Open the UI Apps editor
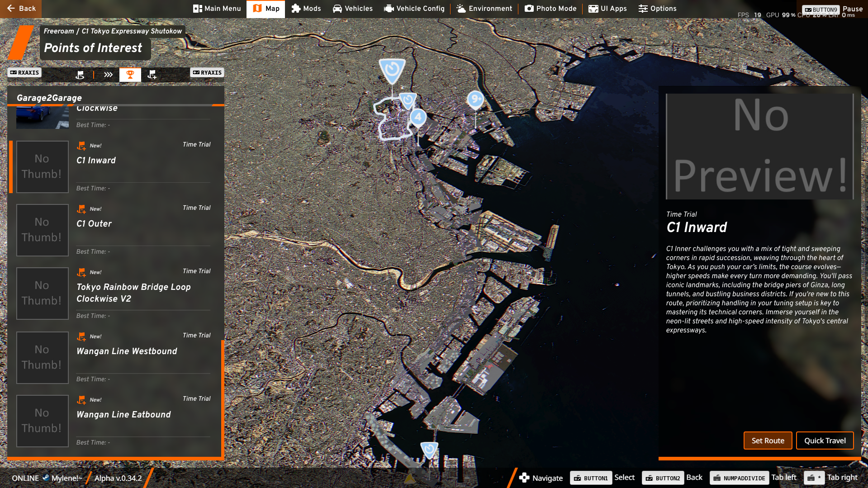 pyautogui.click(x=607, y=9)
